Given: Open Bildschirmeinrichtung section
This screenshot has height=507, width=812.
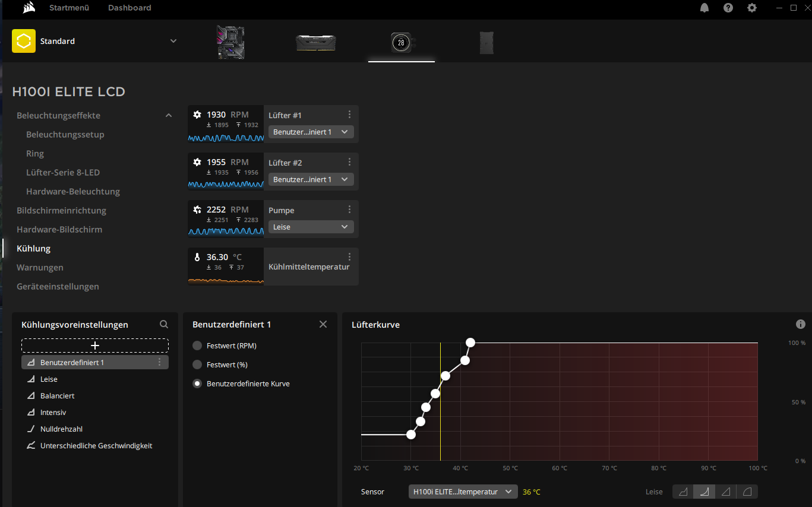Looking at the screenshot, I should click(62, 210).
